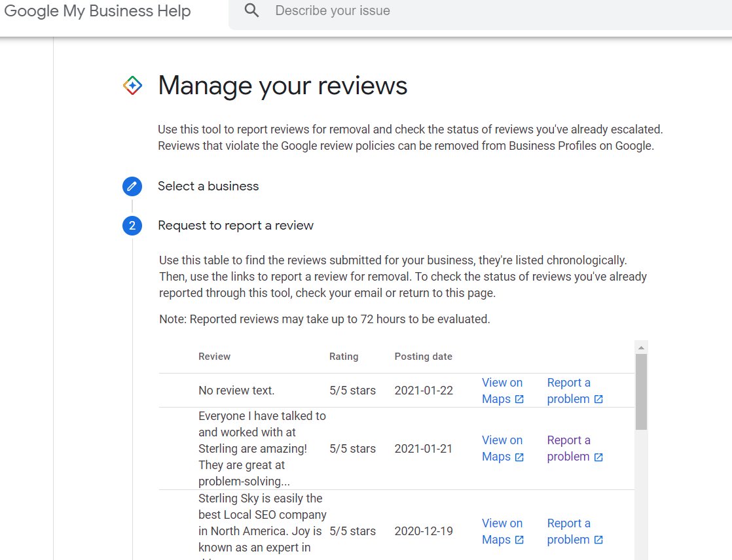
Task: Click the Review column header
Action: [214, 357]
